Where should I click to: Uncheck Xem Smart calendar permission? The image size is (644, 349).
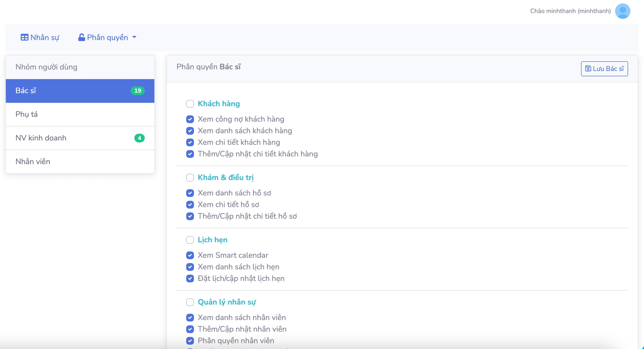point(190,255)
